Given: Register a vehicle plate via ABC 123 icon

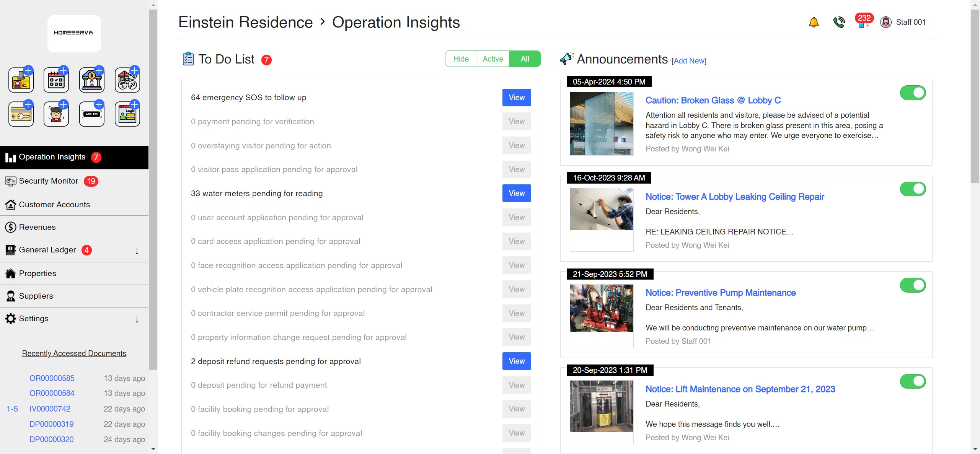Looking at the screenshot, I should pos(92,113).
